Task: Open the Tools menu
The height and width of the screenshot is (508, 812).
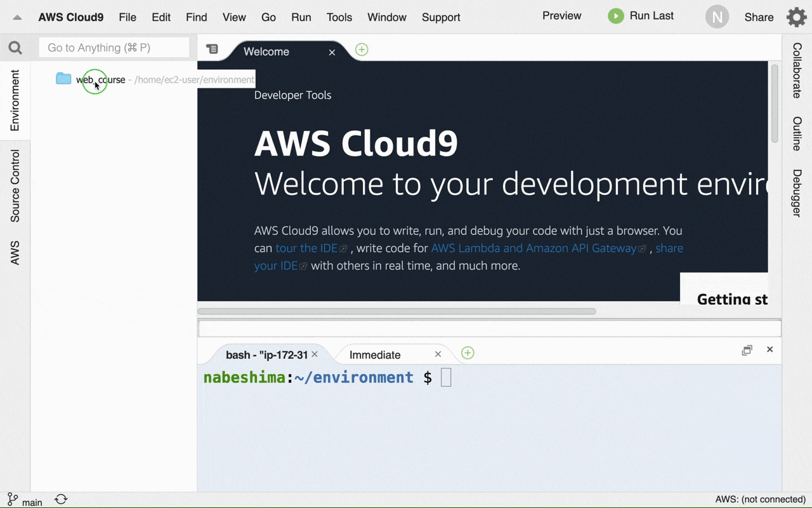Action: coord(339,17)
